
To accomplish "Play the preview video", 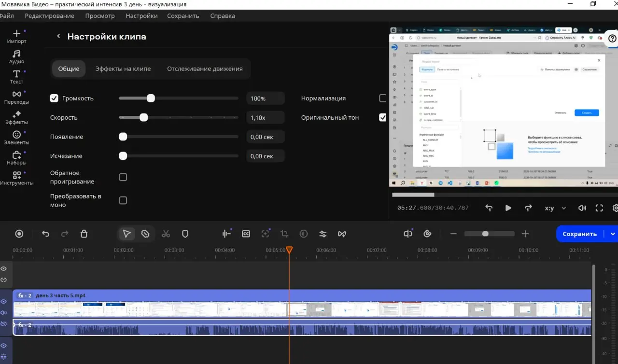I will click(x=508, y=208).
